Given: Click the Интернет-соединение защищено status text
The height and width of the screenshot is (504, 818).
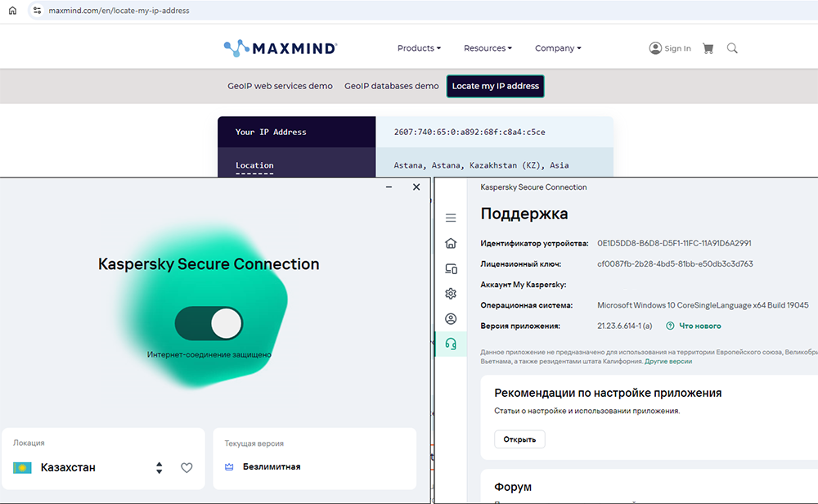Looking at the screenshot, I should click(x=209, y=355).
